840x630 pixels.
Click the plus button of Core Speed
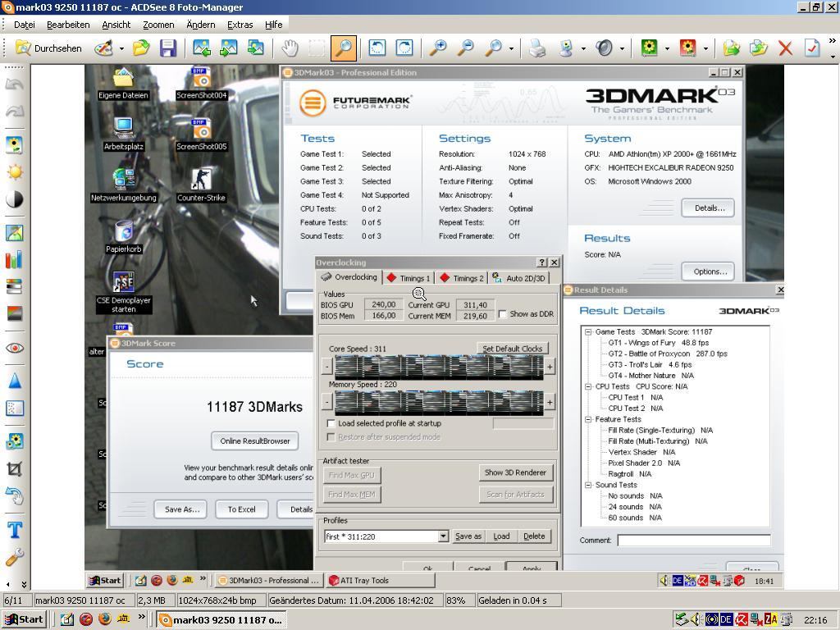tap(550, 367)
